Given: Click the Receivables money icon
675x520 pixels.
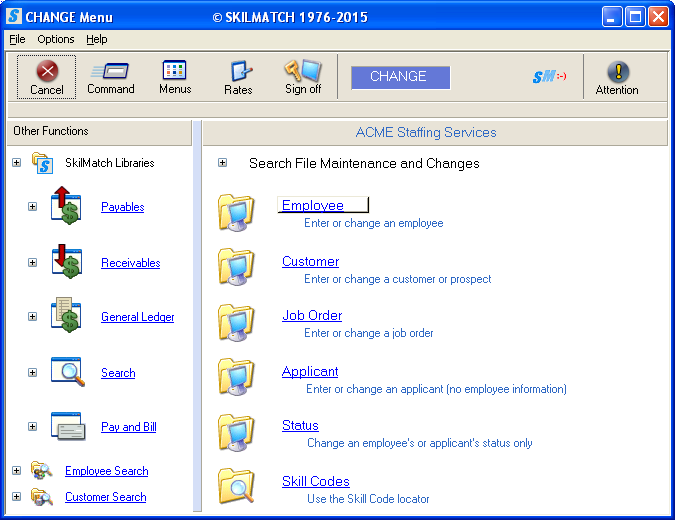Looking at the screenshot, I should click(x=67, y=262).
